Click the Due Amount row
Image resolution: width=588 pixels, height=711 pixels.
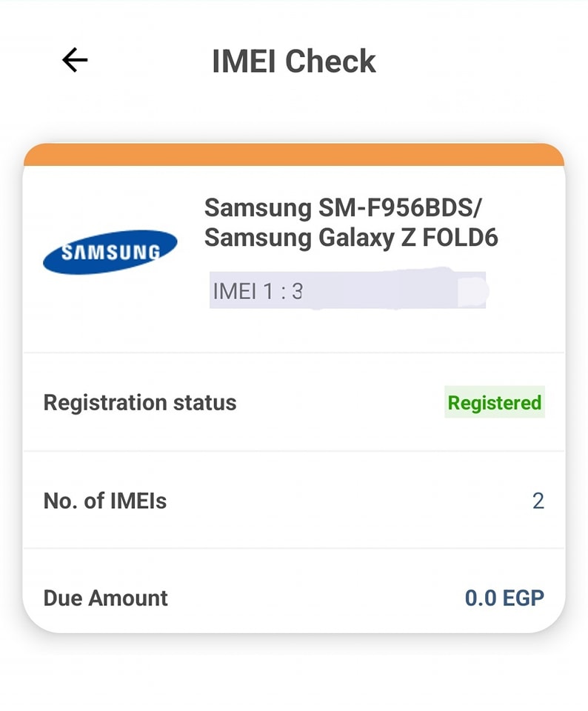pos(294,591)
